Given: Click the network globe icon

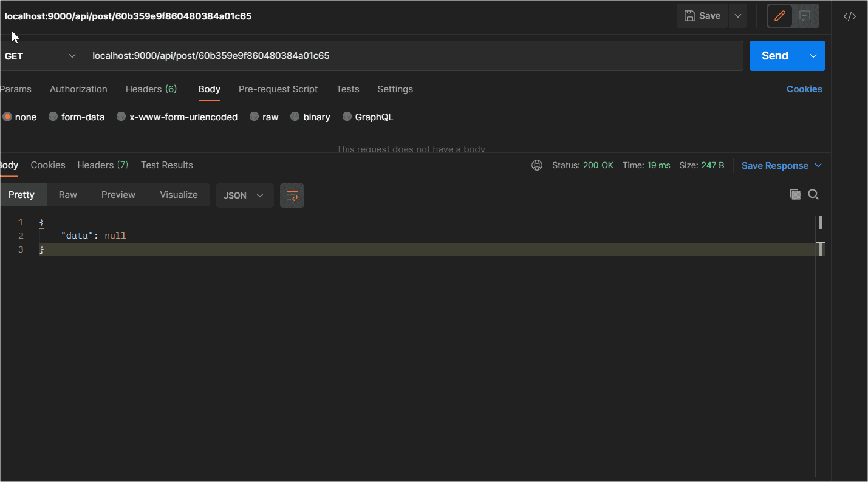Looking at the screenshot, I should 537,165.
